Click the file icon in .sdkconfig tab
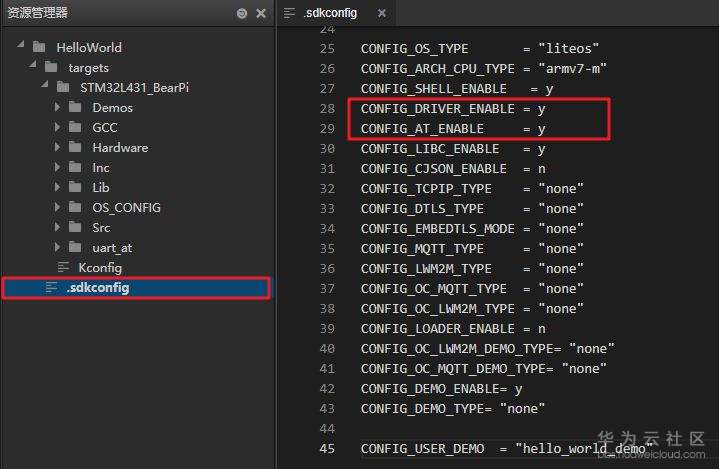This screenshot has width=719, height=469. coord(289,13)
